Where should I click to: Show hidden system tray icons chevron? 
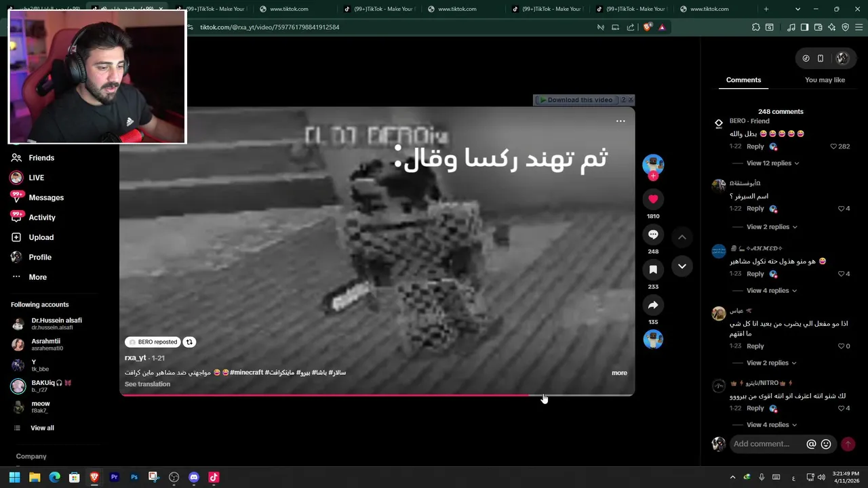pyautogui.click(x=732, y=477)
